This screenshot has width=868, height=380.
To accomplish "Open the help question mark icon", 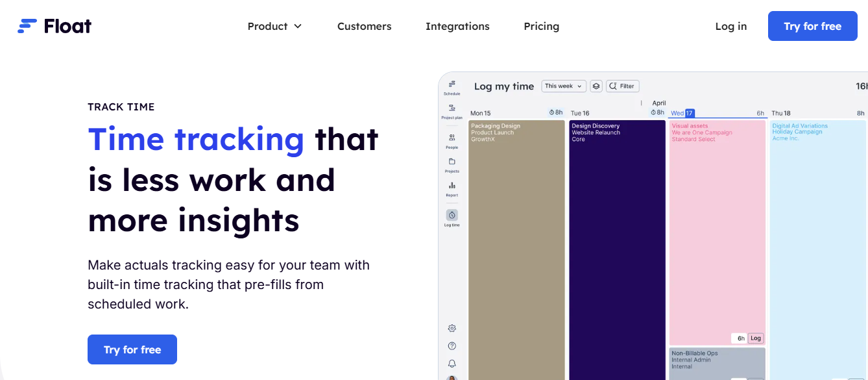I will [452, 346].
